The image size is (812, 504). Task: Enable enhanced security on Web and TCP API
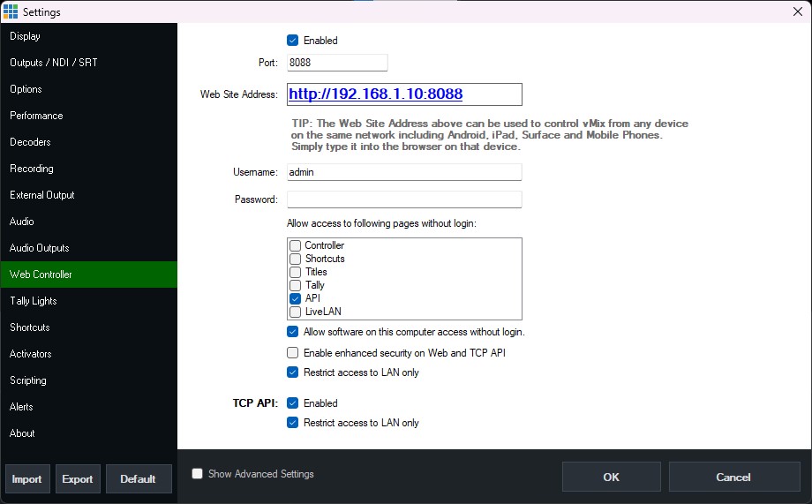(293, 353)
